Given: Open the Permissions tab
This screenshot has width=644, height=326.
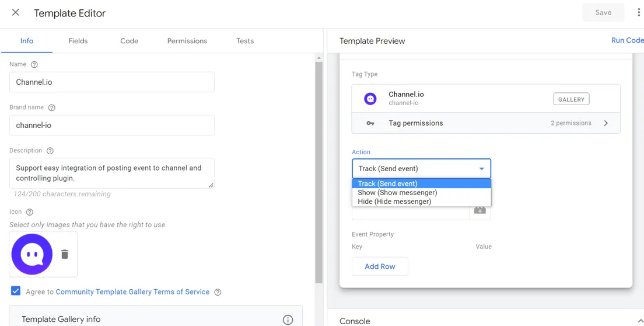Looking at the screenshot, I should (x=187, y=41).
